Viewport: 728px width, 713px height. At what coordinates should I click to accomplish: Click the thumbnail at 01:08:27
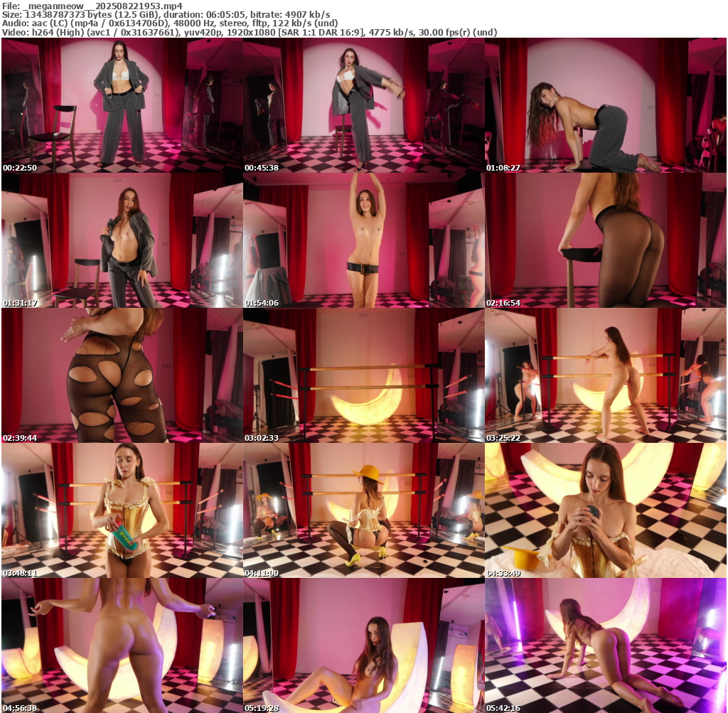coord(605,105)
